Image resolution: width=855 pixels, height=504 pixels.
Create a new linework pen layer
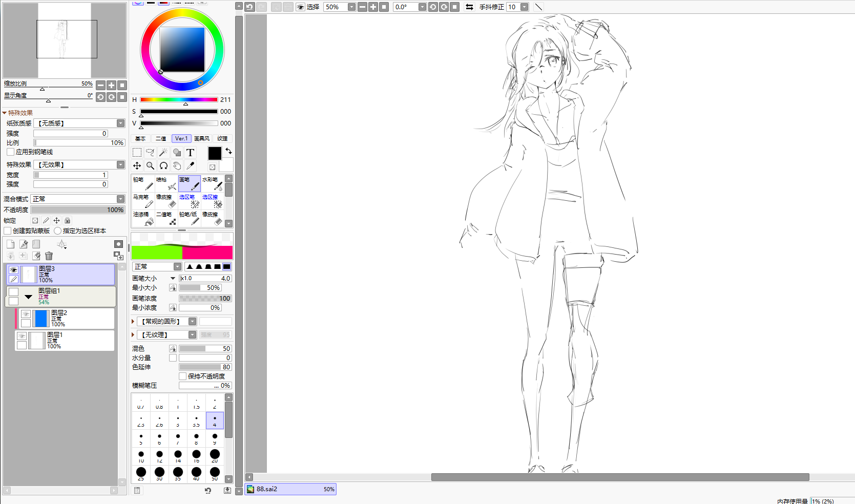24,244
